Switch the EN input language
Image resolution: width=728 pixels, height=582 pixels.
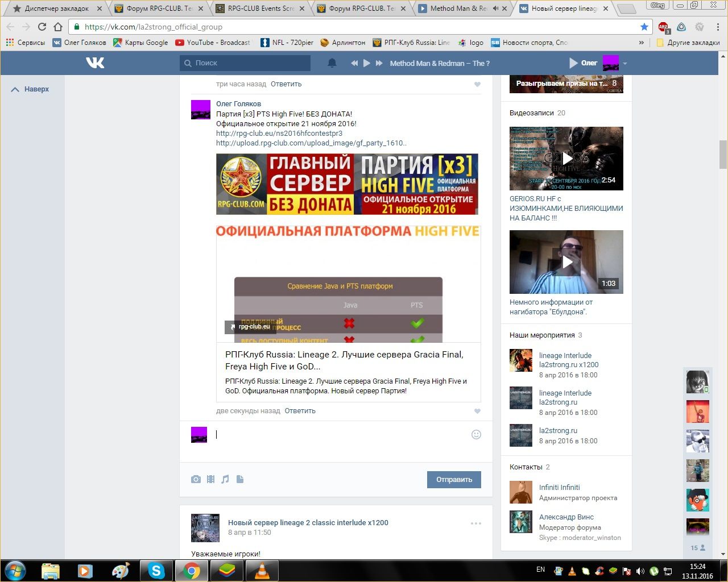pyautogui.click(x=540, y=569)
